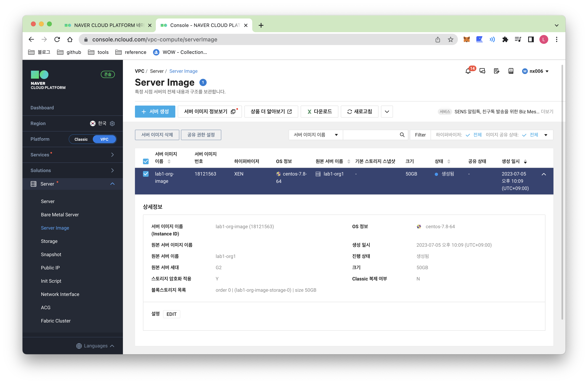The image size is (588, 384).
Task: Open Snapshot in the Server submenu
Action: point(51,255)
